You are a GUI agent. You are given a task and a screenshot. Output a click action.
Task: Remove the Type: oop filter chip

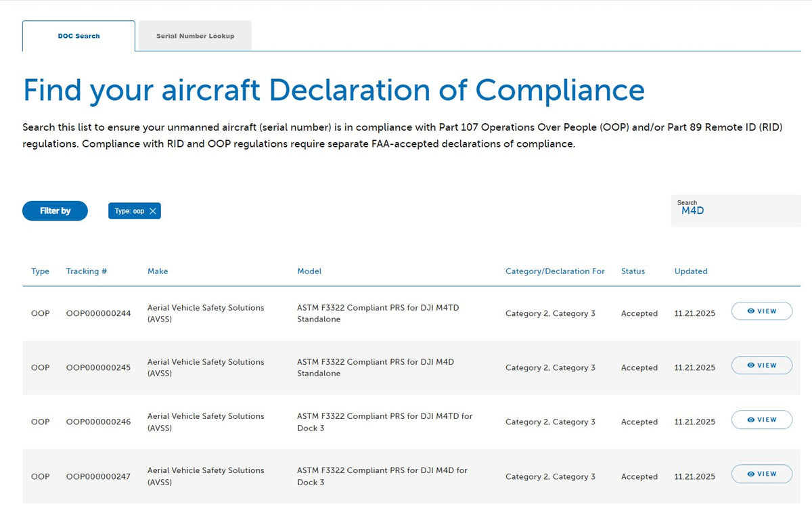pyautogui.click(x=153, y=211)
